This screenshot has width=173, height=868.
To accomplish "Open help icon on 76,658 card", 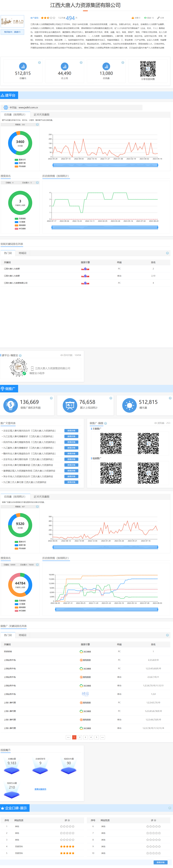I will pos(111,398).
